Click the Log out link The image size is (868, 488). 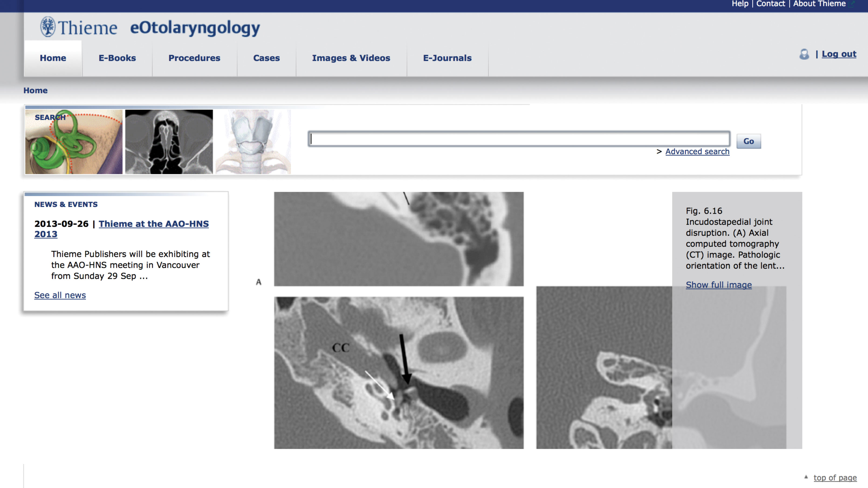(x=839, y=54)
